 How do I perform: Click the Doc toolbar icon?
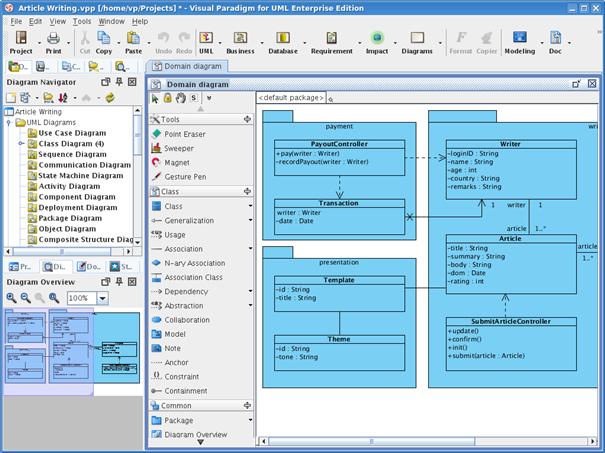pos(555,42)
